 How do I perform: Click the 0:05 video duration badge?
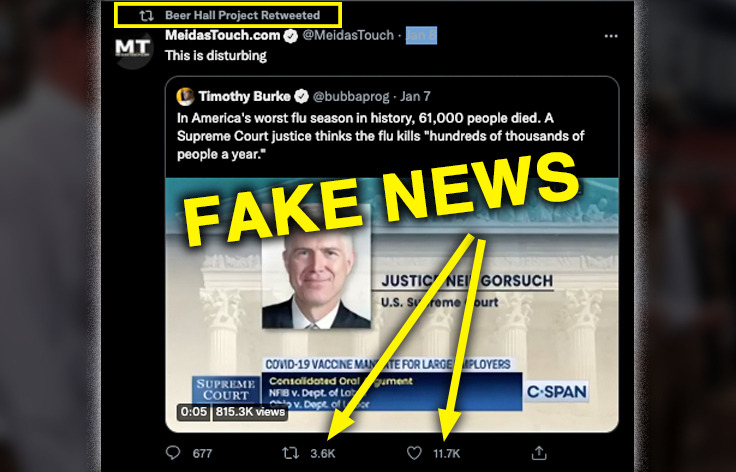(194, 412)
